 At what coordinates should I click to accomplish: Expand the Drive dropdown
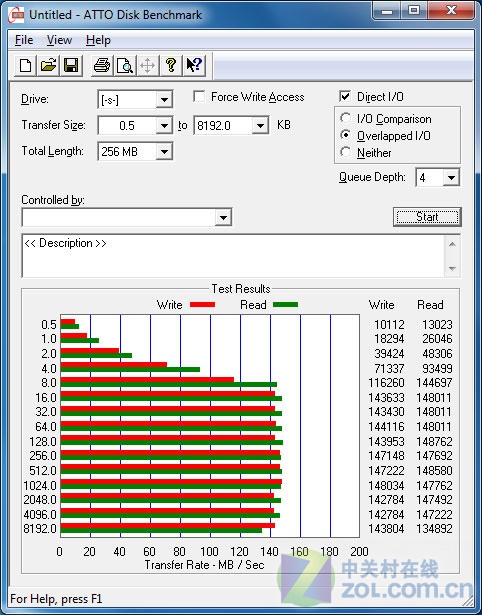click(x=164, y=100)
